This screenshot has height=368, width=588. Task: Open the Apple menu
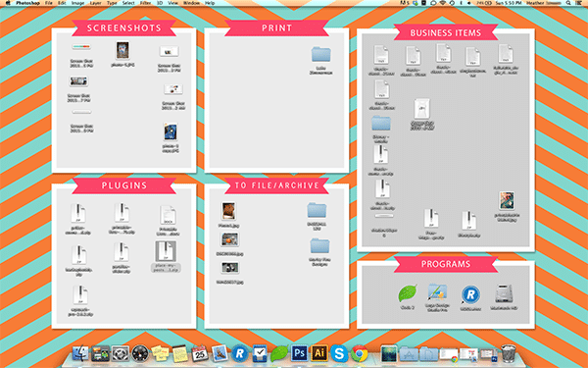click(x=8, y=3)
